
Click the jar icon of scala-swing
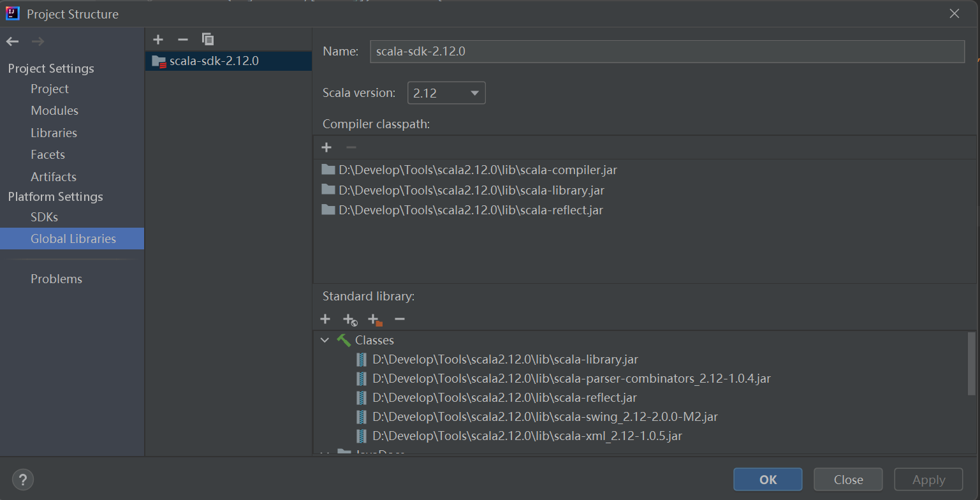(x=362, y=416)
